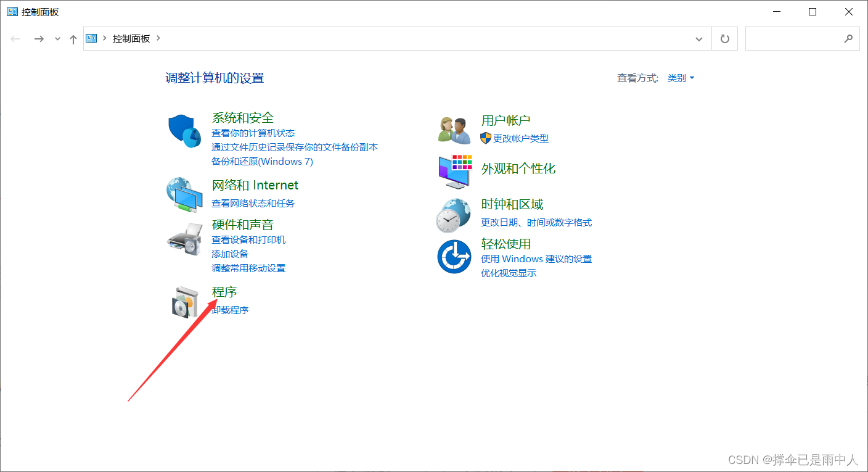Click the 更改帐户类型 link
This screenshot has width=868, height=472.
pyautogui.click(x=521, y=138)
